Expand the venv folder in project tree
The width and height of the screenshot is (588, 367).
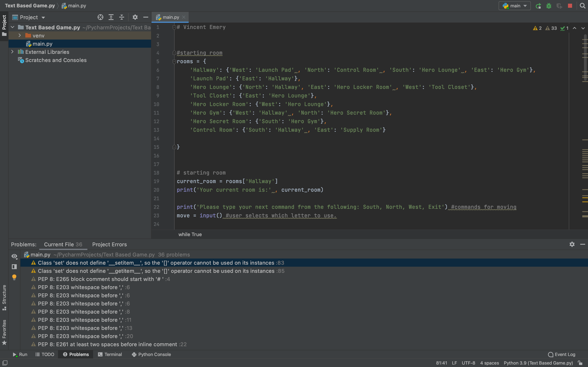point(20,35)
